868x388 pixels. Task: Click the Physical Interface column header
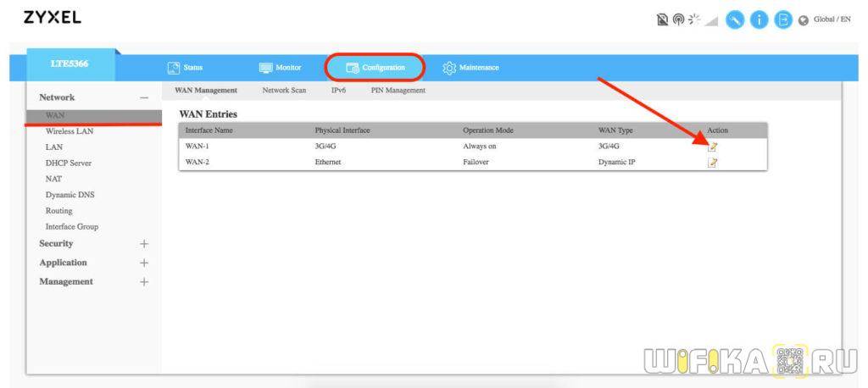(342, 130)
